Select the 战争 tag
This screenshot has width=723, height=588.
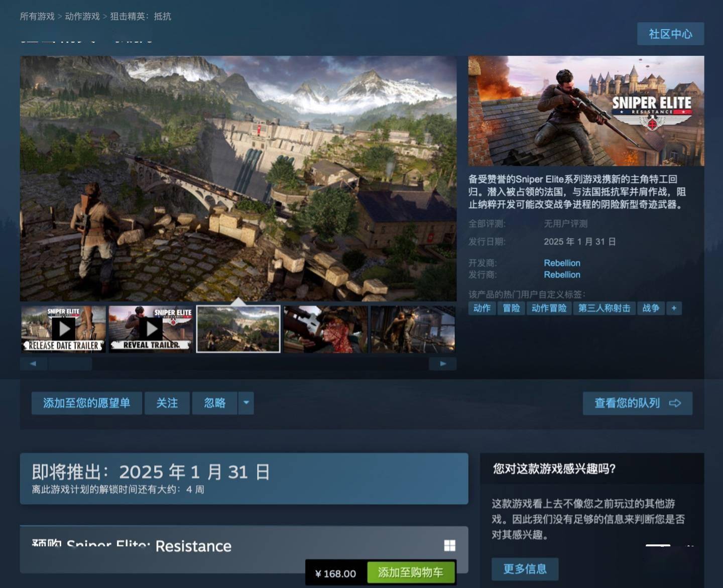pyautogui.click(x=651, y=308)
